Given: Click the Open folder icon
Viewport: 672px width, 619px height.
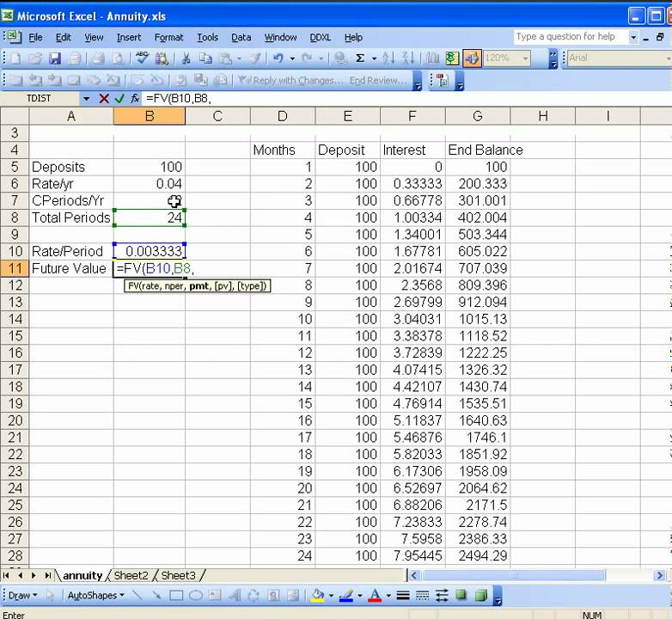Looking at the screenshot, I should (x=35, y=58).
